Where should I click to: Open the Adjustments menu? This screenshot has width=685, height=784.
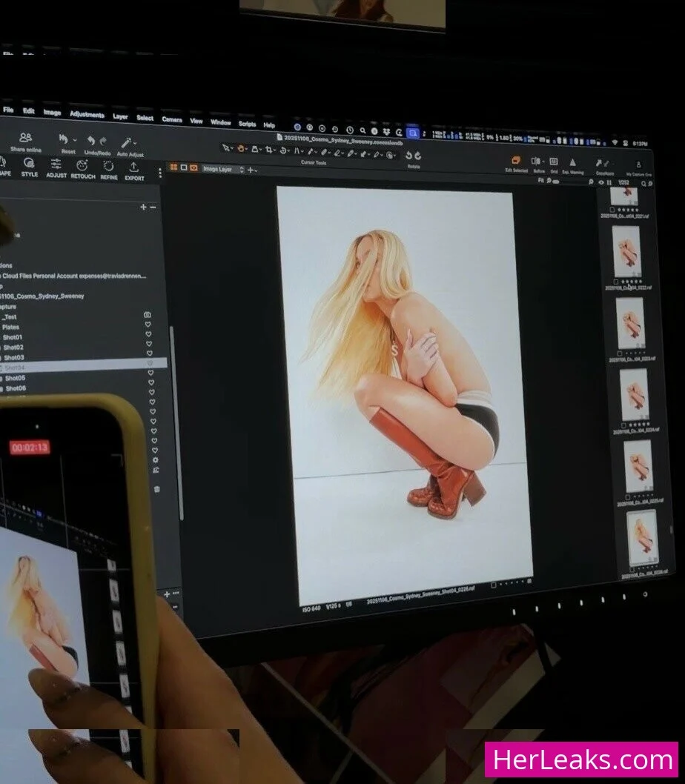tap(87, 114)
